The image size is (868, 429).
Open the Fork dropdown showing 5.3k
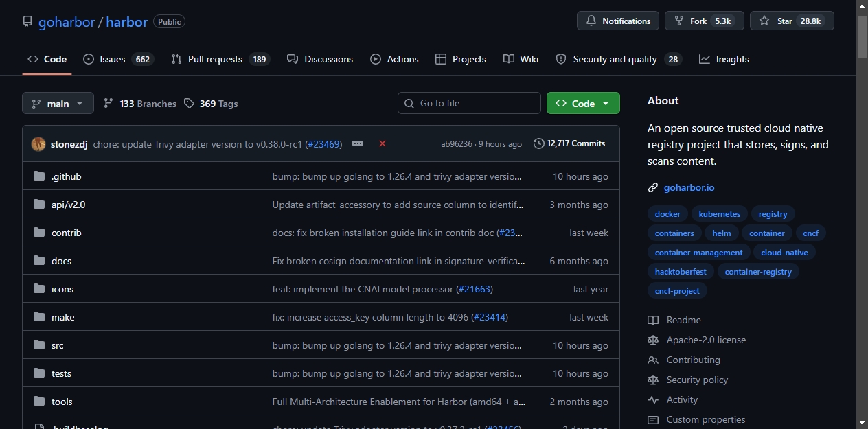704,21
